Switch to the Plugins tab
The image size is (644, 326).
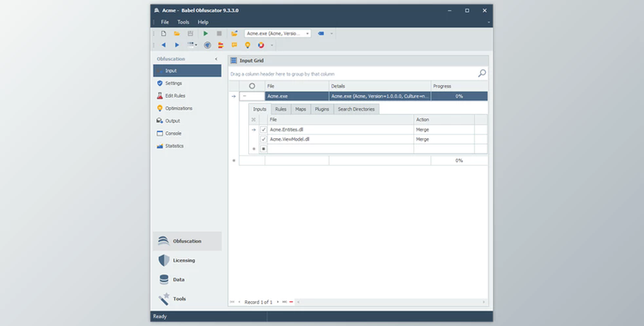tap(322, 109)
